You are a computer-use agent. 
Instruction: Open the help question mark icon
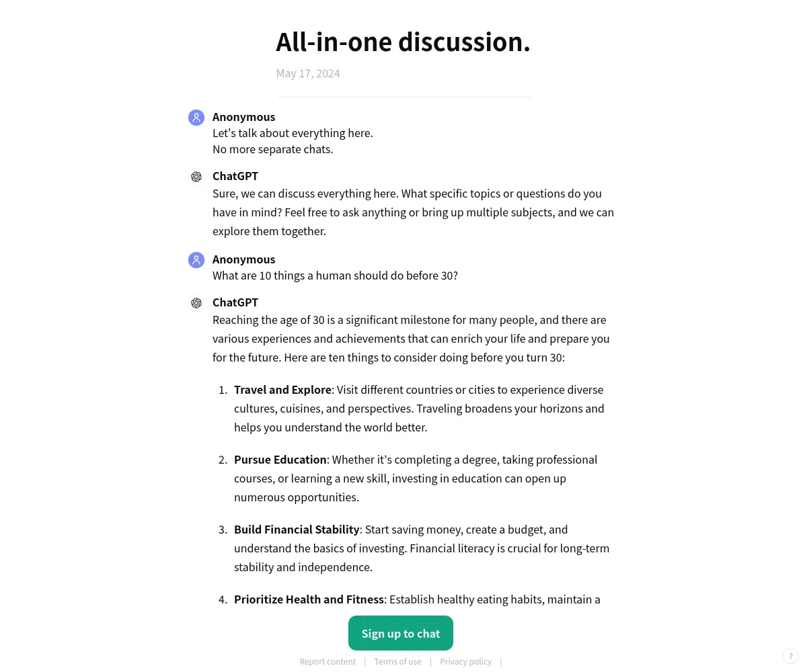[x=791, y=656]
